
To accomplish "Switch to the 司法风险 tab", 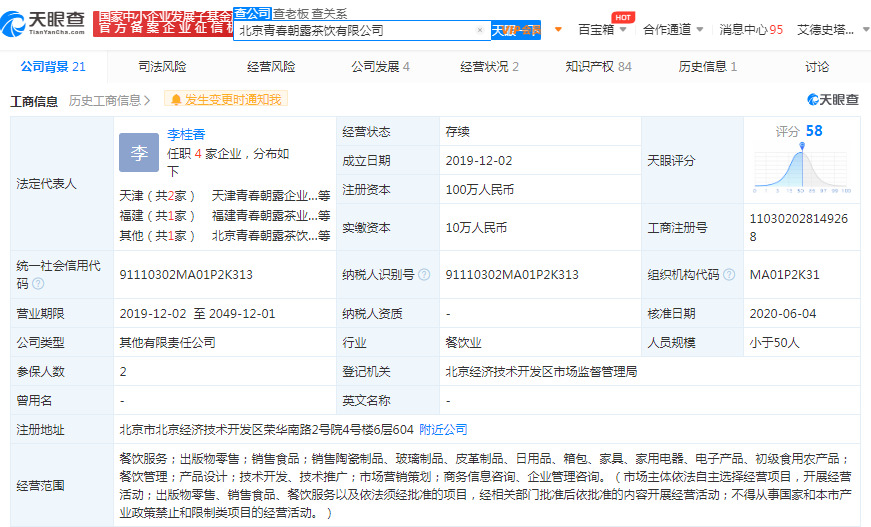I will point(162,67).
